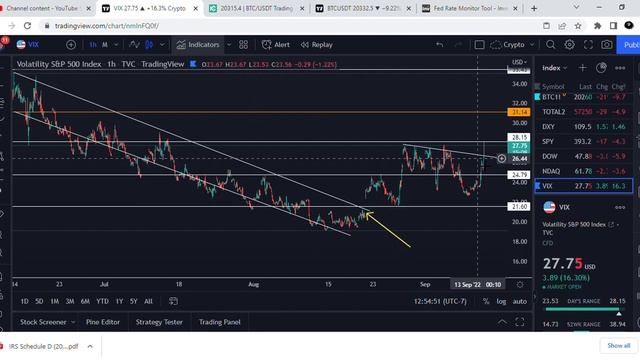Viewport: 640px width, 360px height.
Task: Open the Go to date calendar icon
Action: click(173, 301)
